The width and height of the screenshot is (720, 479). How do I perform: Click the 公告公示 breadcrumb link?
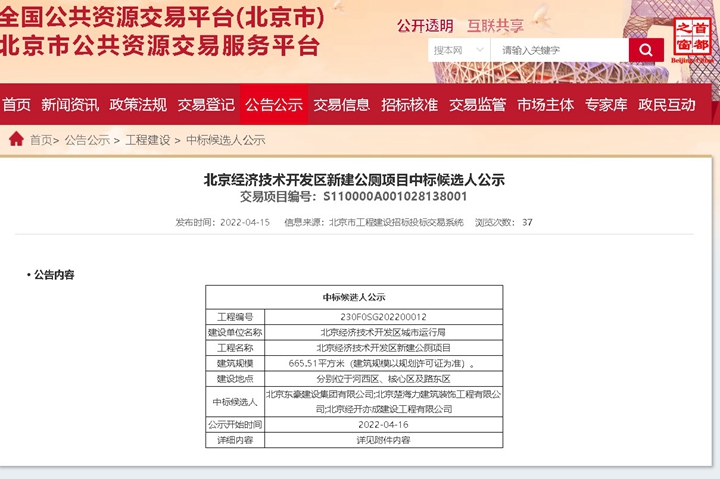[87, 140]
